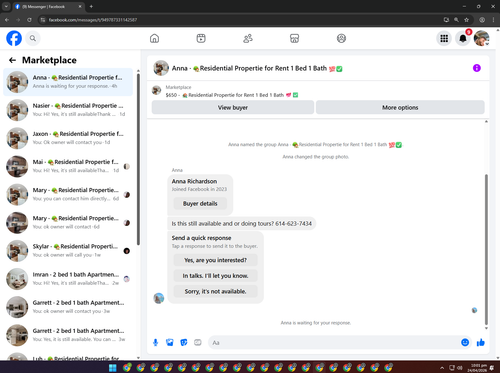Open the browser tab search dropdown
The height and width of the screenshot is (373, 500).
[x=6, y=6]
